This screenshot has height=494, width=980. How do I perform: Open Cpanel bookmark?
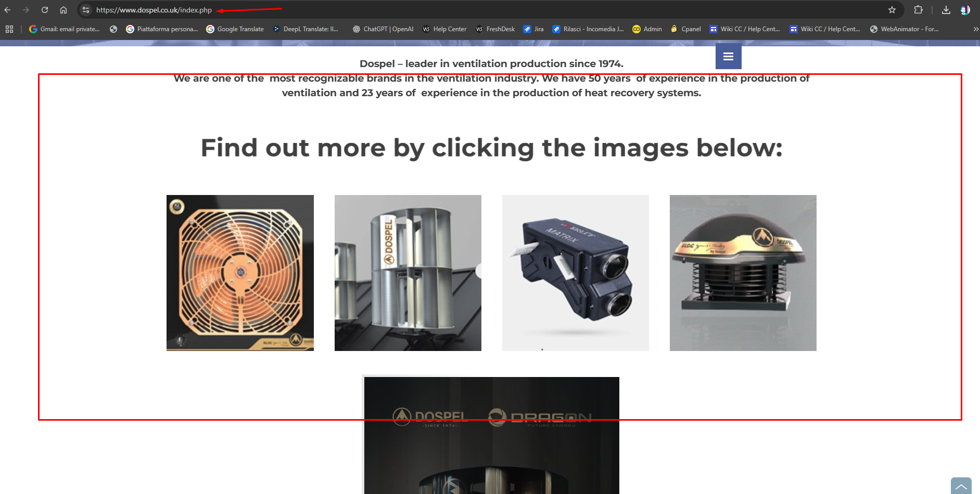686,29
